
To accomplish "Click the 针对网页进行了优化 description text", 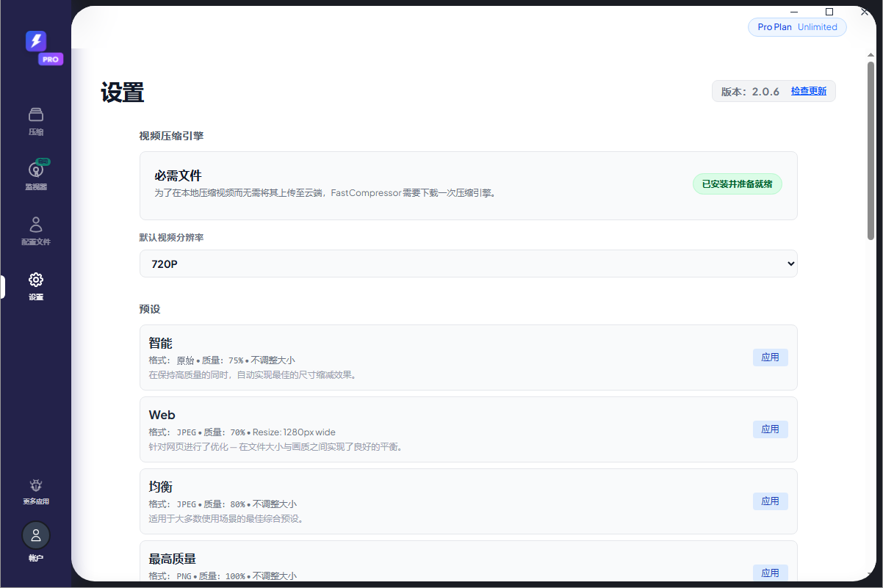I will (275, 447).
